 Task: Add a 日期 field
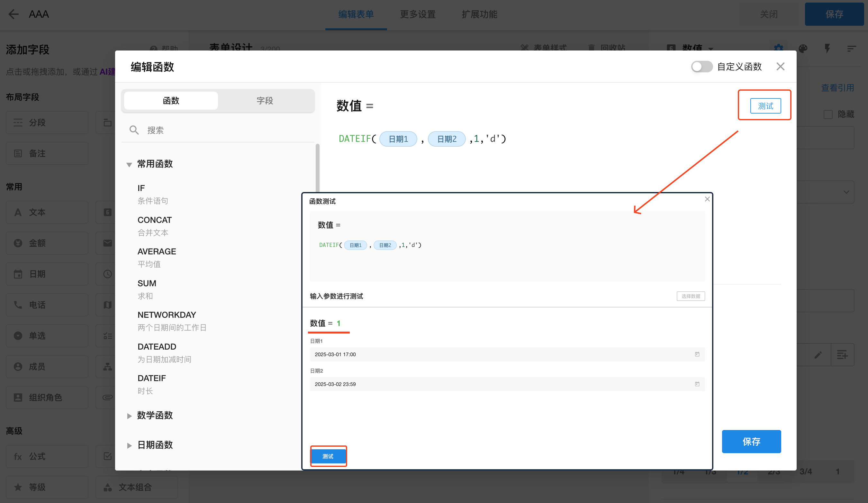click(x=47, y=274)
